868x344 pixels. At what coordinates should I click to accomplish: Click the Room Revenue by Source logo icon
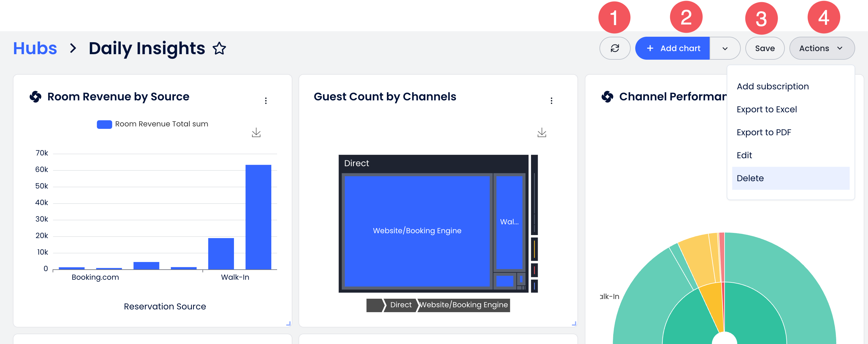(35, 97)
